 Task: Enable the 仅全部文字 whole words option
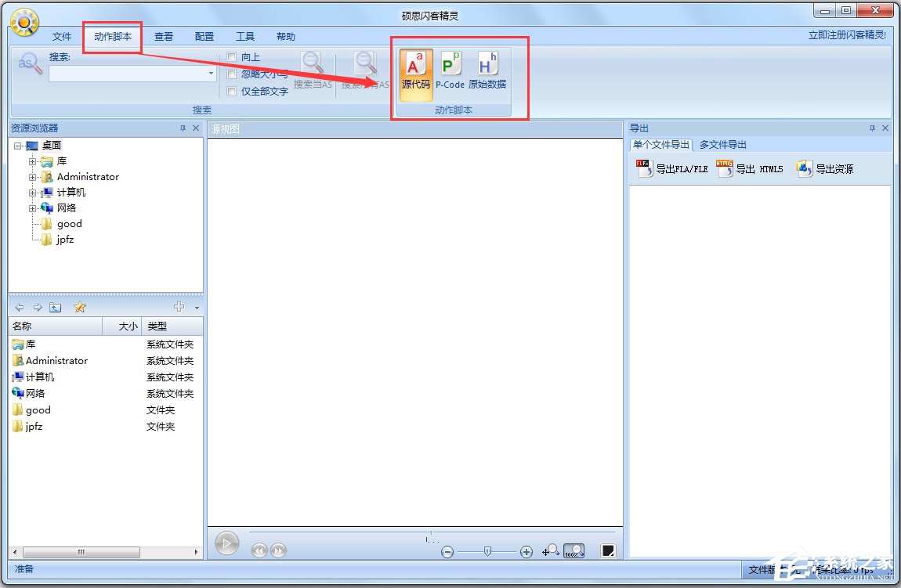(232, 91)
